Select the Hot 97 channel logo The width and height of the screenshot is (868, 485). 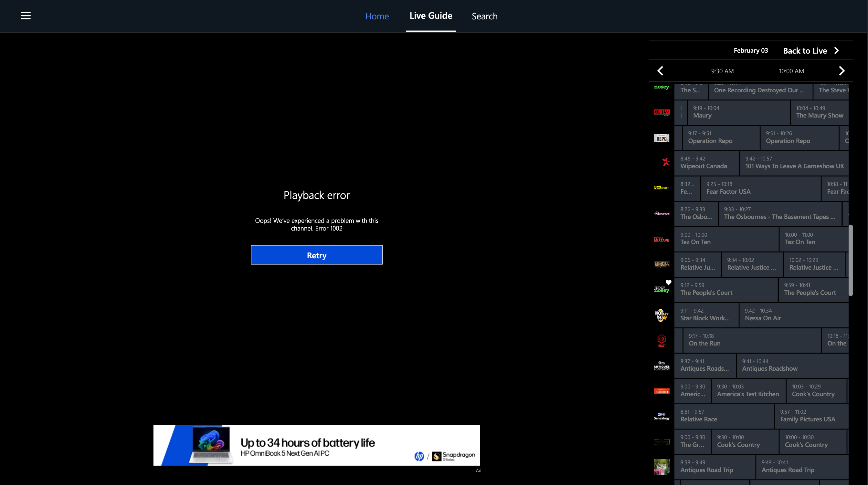661,315
